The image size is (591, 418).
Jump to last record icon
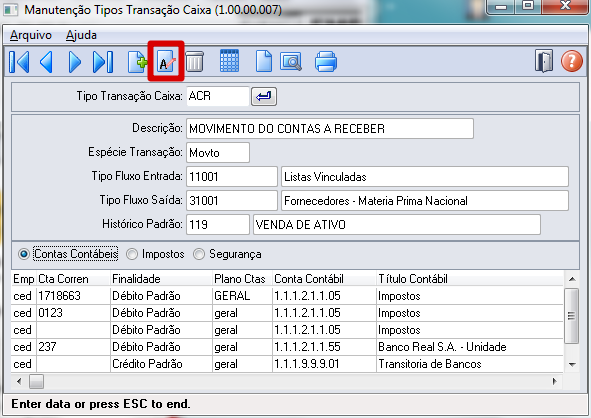pyautogui.click(x=103, y=61)
